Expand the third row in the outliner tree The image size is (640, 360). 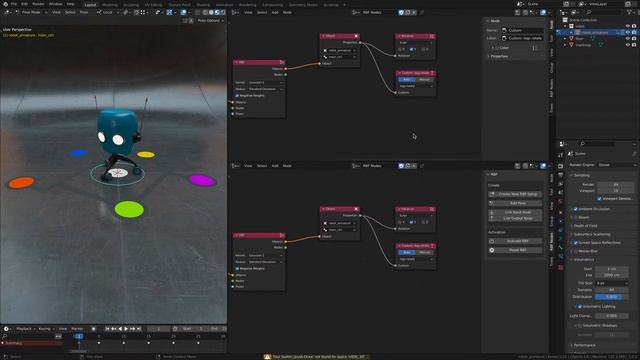coord(566,39)
